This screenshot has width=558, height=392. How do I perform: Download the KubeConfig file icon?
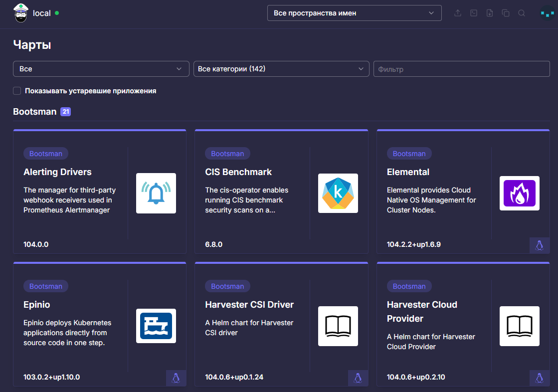point(490,13)
